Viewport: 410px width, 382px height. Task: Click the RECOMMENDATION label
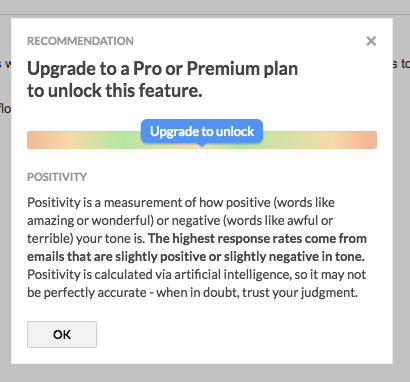pyautogui.click(x=80, y=41)
